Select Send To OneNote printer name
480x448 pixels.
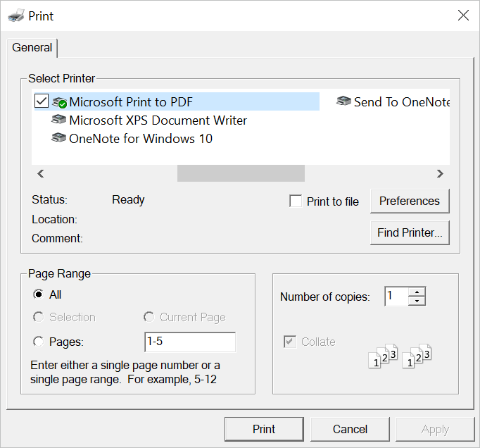pos(402,102)
